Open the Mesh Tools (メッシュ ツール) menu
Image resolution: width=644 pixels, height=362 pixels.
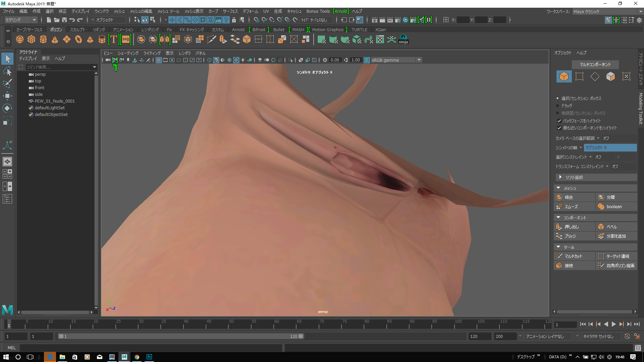168,11
